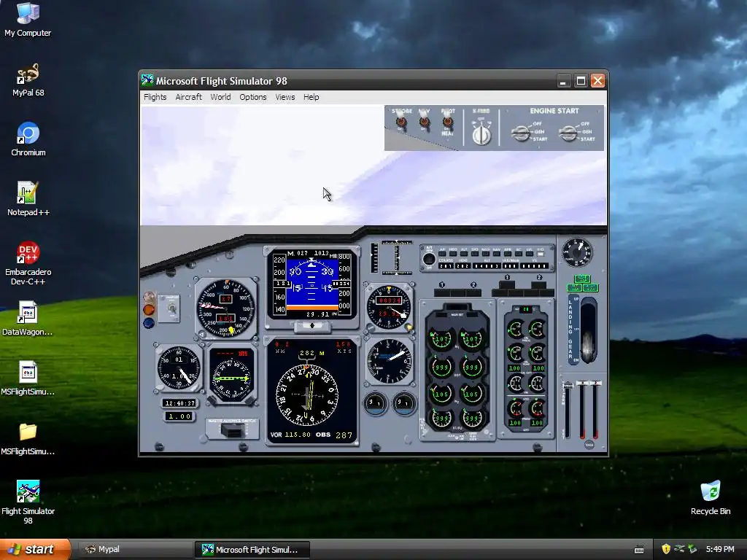747x560 pixels.
Task: Click the airspeed indicator gauge
Action: coord(226,308)
